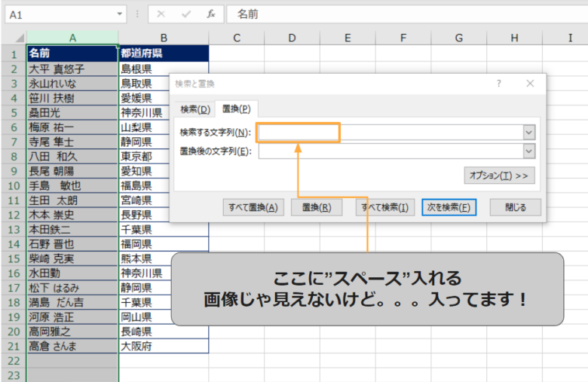Click cell 木本 崇史
Image resolution: width=588 pixels, height=382 pixels.
(72, 215)
